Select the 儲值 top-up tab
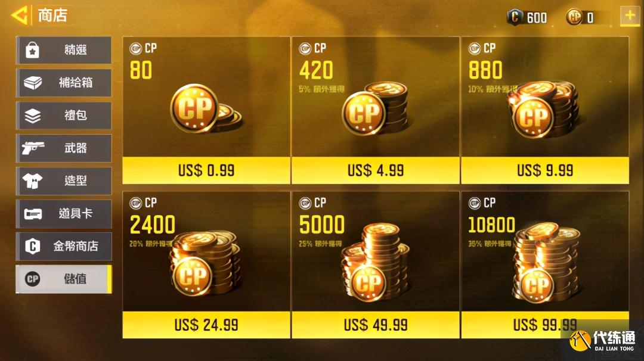This screenshot has height=361, width=644. pyautogui.click(x=64, y=279)
